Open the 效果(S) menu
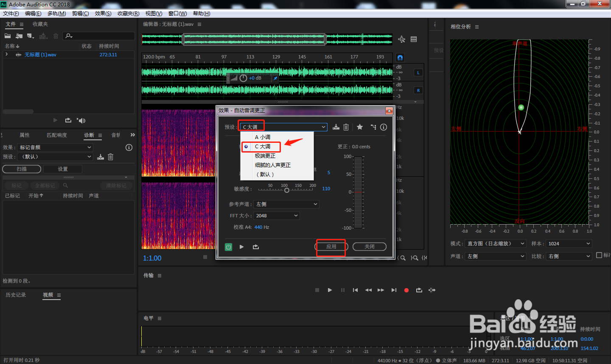This screenshot has height=364, width=611. 103,14
